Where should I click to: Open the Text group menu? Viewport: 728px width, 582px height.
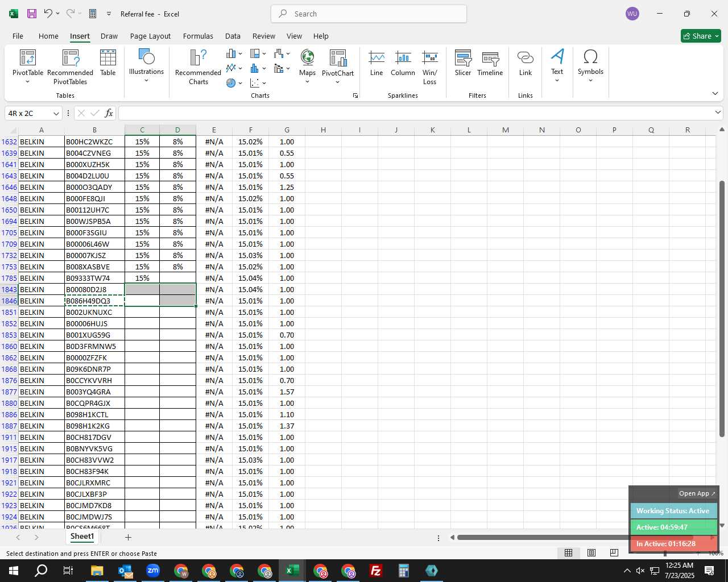click(x=557, y=65)
